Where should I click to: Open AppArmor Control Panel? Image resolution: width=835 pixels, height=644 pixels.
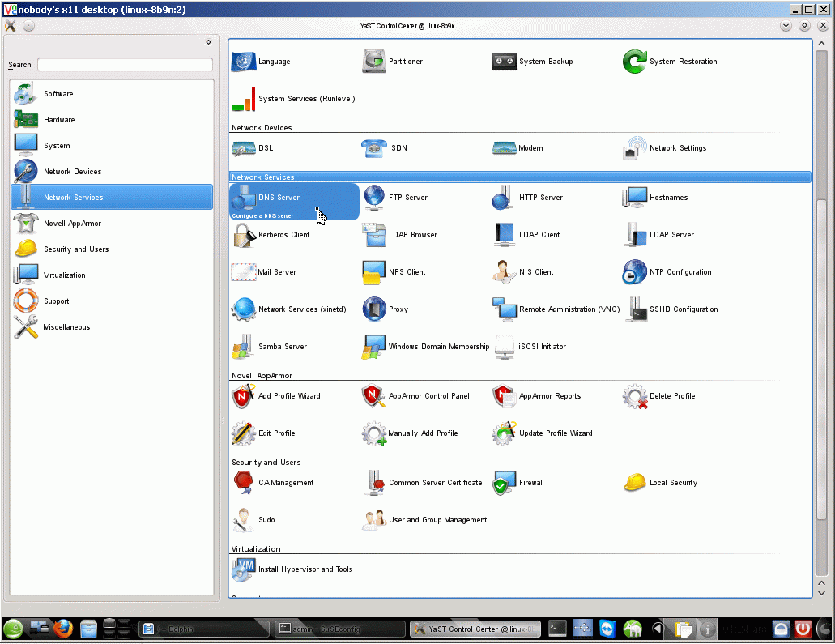[415, 396]
